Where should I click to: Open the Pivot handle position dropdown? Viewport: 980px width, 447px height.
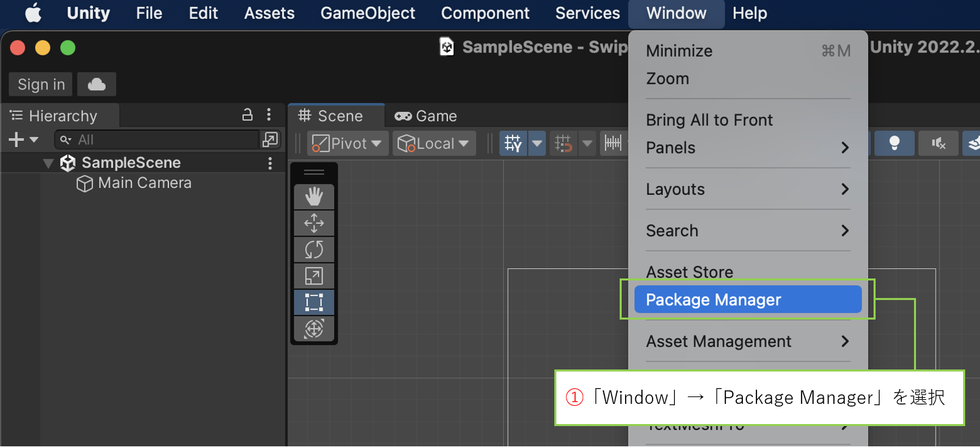pos(348,144)
